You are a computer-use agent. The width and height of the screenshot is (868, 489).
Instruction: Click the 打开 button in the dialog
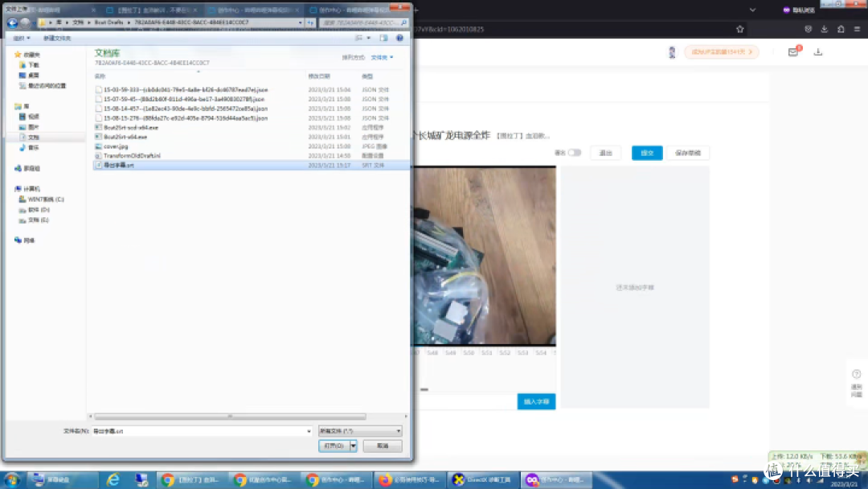click(x=334, y=446)
